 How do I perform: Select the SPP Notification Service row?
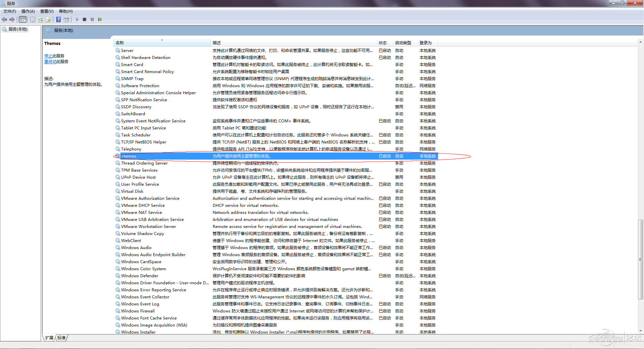tap(276, 100)
